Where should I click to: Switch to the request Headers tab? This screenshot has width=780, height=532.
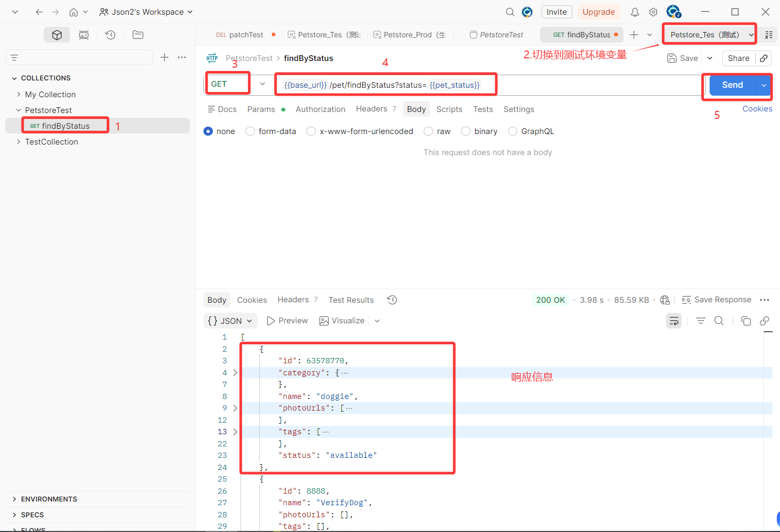point(376,109)
